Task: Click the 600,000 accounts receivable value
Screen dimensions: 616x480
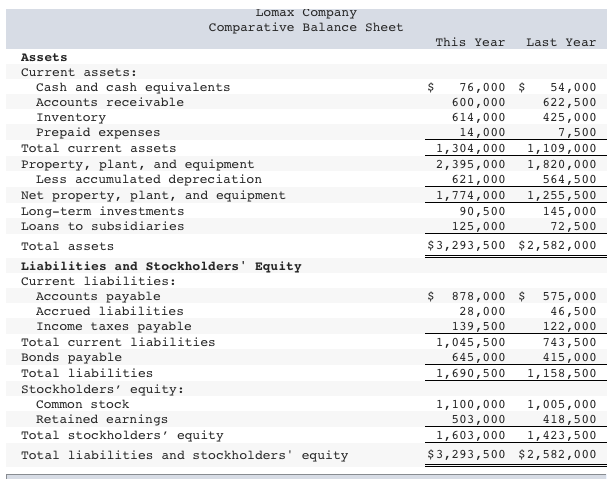Action: pos(478,102)
